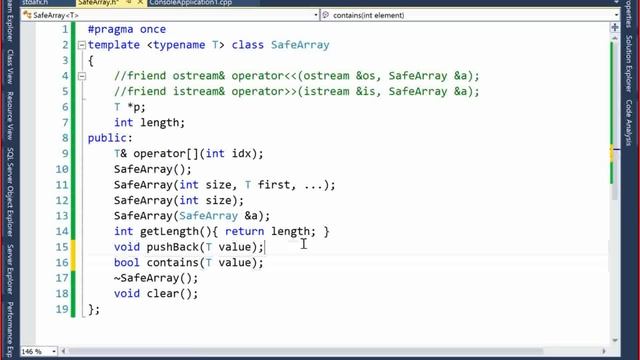
Task: Open the SQL Server Object Explorer side tab
Action: 10,192
